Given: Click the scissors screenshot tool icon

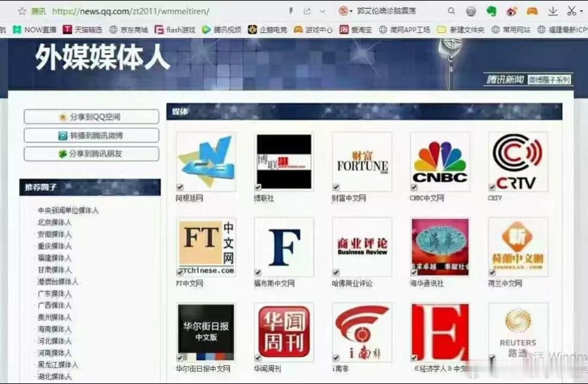Looking at the screenshot, I should [571, 11].
